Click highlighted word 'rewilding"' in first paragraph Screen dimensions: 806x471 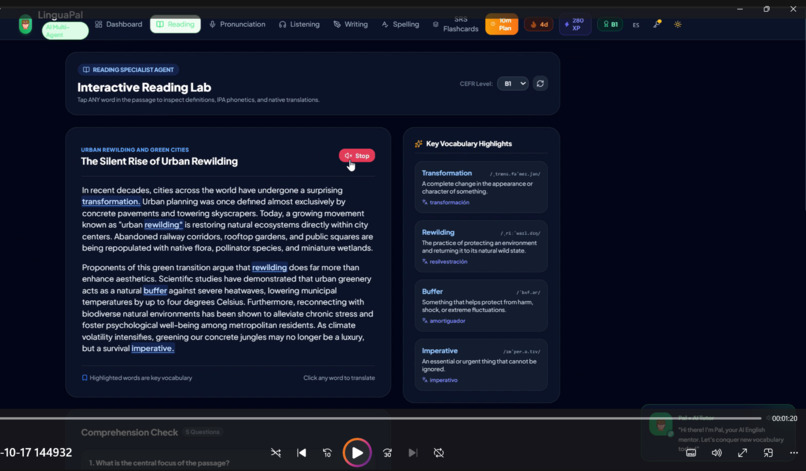(x=163, y=225)
